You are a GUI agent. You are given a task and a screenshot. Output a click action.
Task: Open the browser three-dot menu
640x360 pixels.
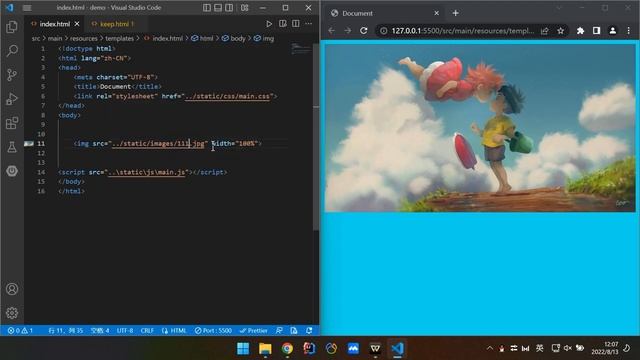629,31
